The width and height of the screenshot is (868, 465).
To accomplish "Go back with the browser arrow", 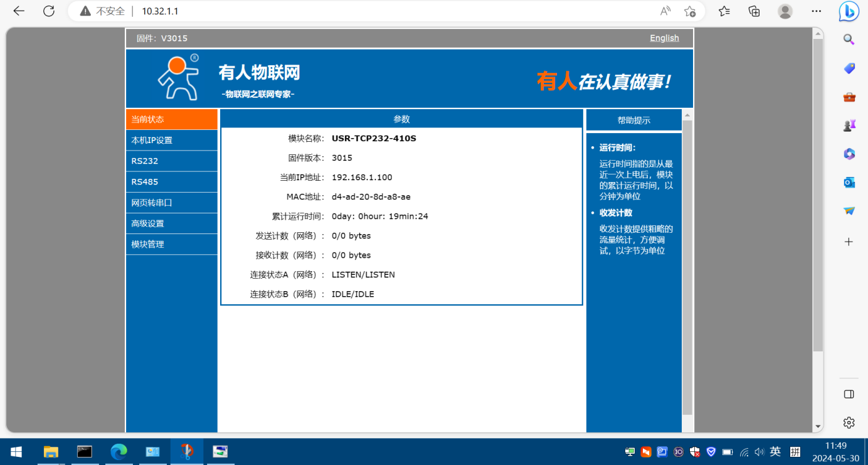I will pos(19,11).
